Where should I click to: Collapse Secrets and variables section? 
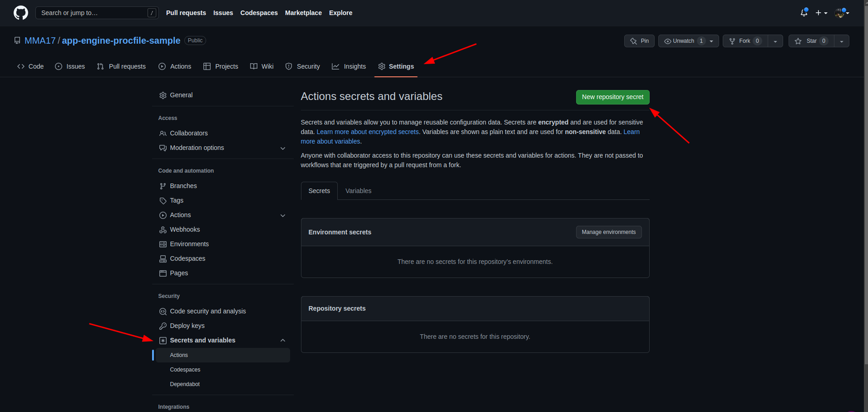(282, 340)
